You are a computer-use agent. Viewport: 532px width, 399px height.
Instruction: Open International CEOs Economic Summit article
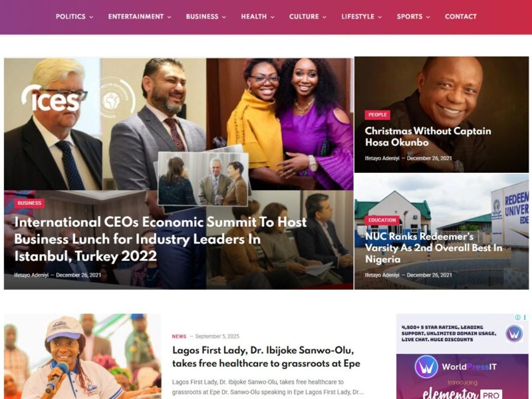tap(160, 239)
